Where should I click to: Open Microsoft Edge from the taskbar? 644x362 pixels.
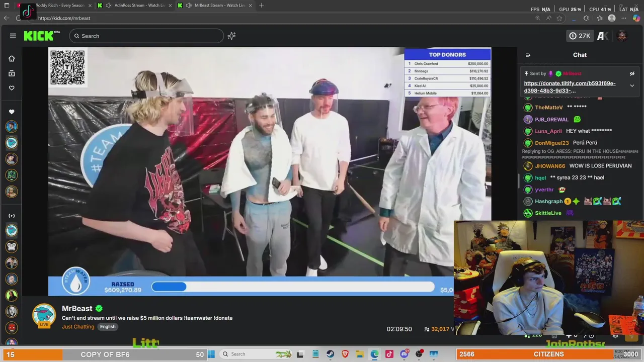(x=375, y=354)
